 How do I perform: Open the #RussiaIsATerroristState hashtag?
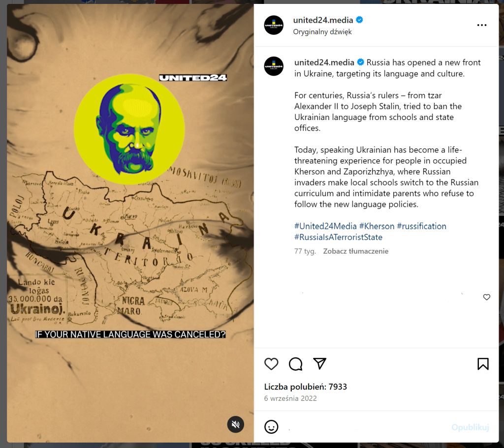[339, 237]
